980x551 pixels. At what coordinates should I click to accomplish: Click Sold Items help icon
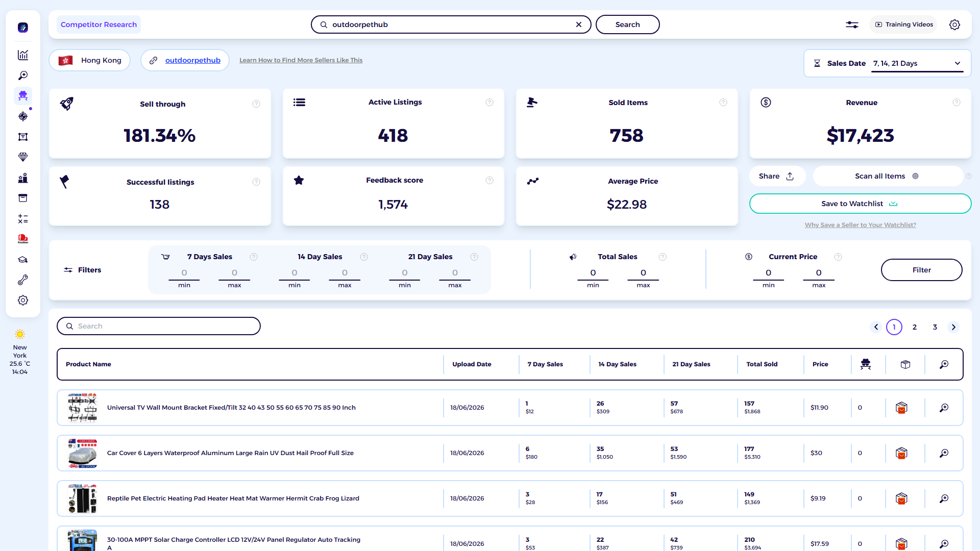point(723,103)
